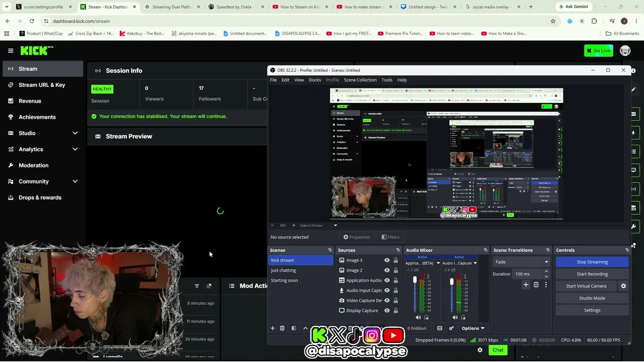Reload the Kick dashboard page
Image resolution: width=644 pixels, height=362 pixels.
(x=32, y=21)
